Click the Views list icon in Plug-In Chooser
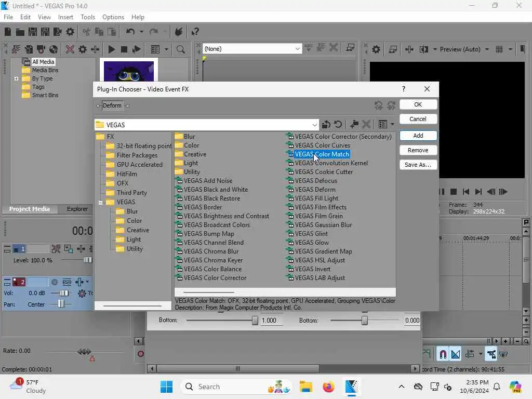Image resolution: width=532 pixels, height=399 pixels. [x=382, y=125]
